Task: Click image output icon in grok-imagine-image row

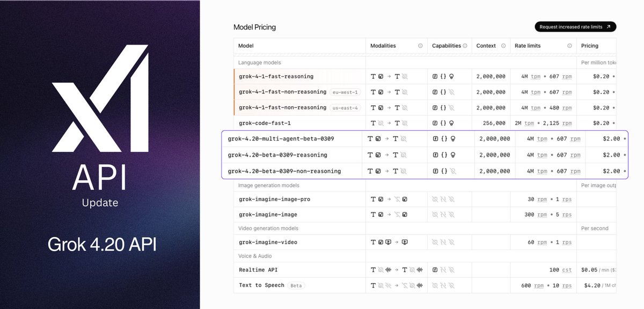Action: (x=405, y=215)
